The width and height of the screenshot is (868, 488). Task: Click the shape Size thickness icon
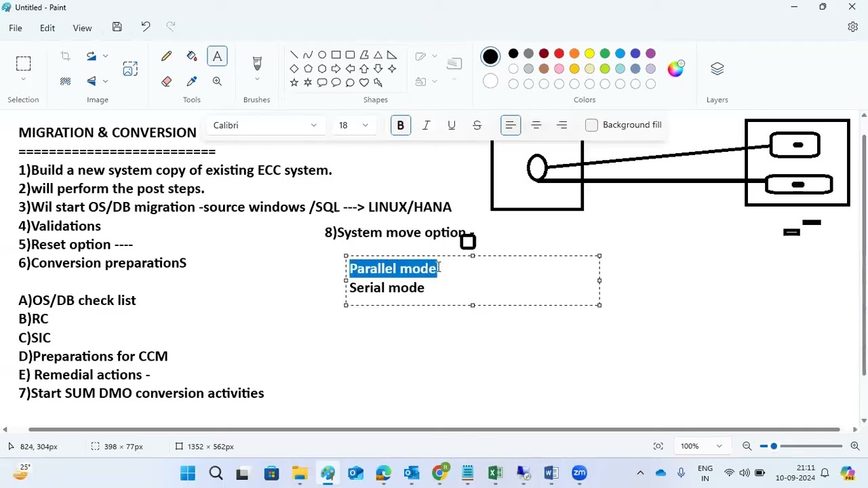(x=454, y=64)
